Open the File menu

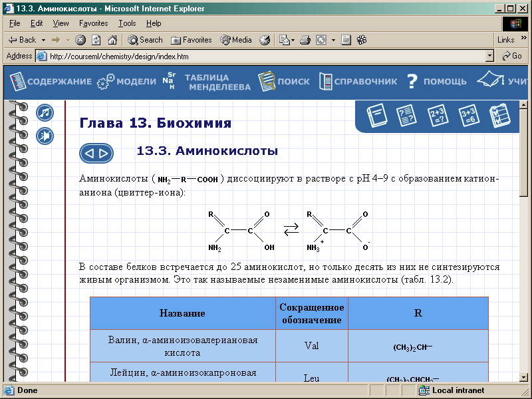click(x=15, y=23)
